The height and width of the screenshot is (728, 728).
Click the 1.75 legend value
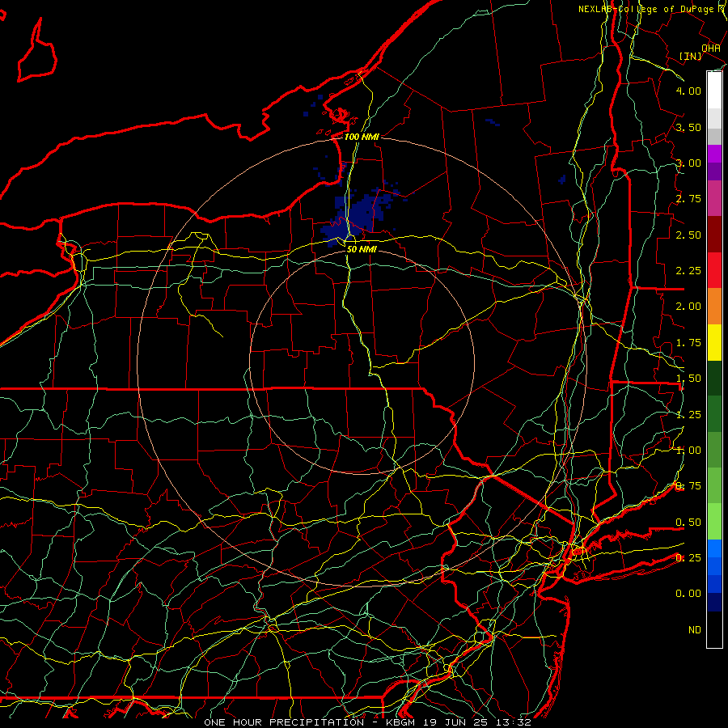688,343
